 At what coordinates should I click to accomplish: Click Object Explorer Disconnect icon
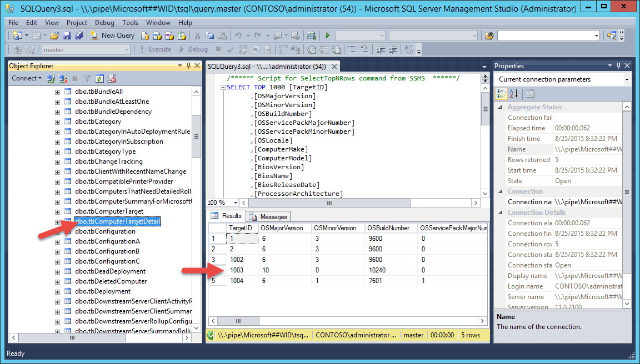(x=63, y=78)
